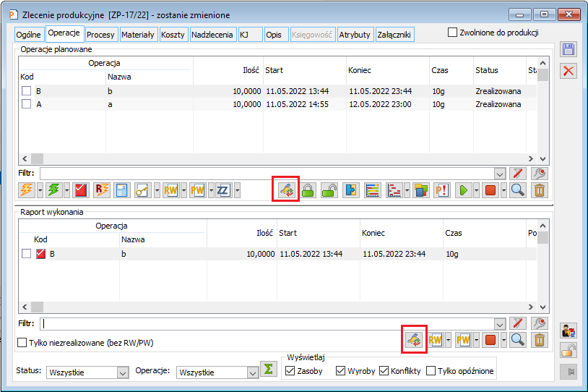
Task: Open dropdown arrow next to ZZ icon
Action: click(238, 190)
